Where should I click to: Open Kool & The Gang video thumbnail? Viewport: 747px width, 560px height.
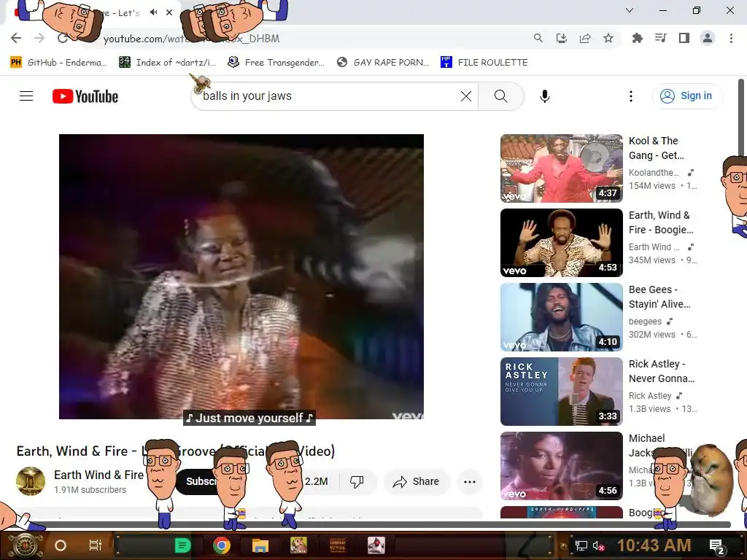[561, 168]
